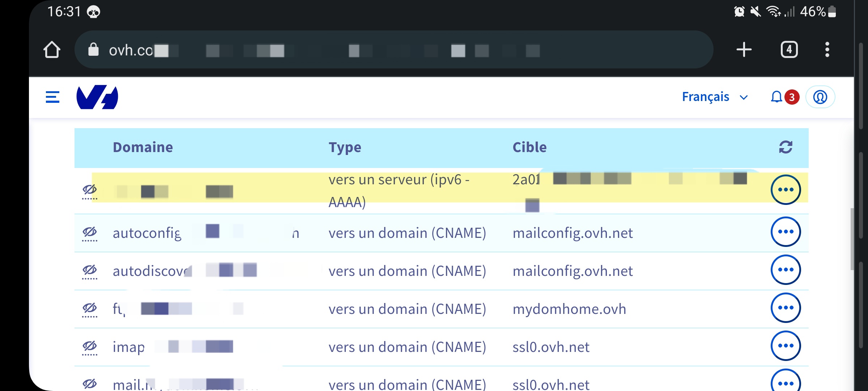Viewport: 868px width, 391px height.
Task: Click the Type column header
Action: pos(345,147)
